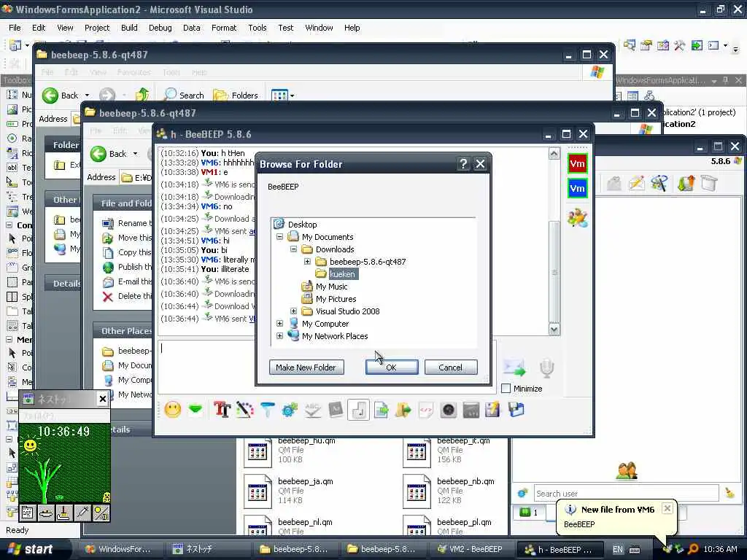Collapse the My Documents tree node
Viewport: 747px width, 560px height.
(x=279, y=237)
